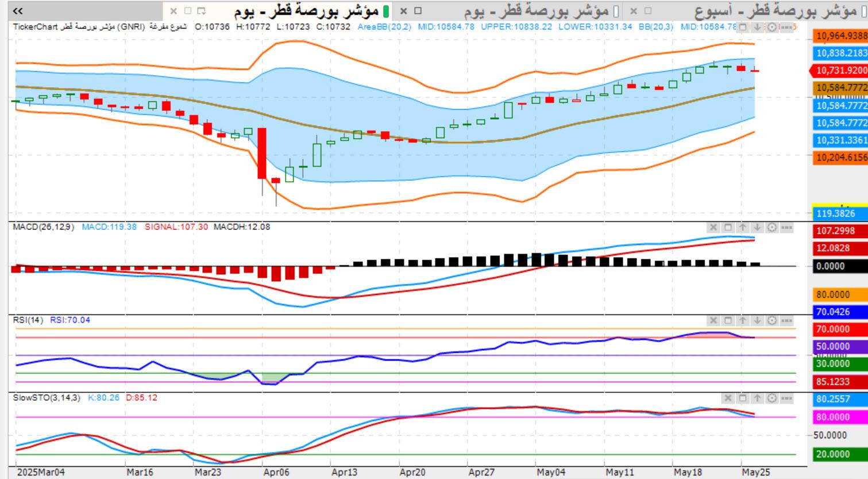Image resolution: width=868 pixels, height=479 pixels.
Task: Move the MACD panel up
Action: click(743, 227)
